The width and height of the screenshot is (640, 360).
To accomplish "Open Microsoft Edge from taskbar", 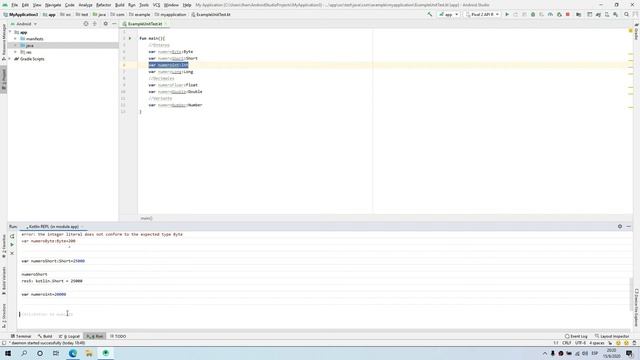I will tap(73, 353).
